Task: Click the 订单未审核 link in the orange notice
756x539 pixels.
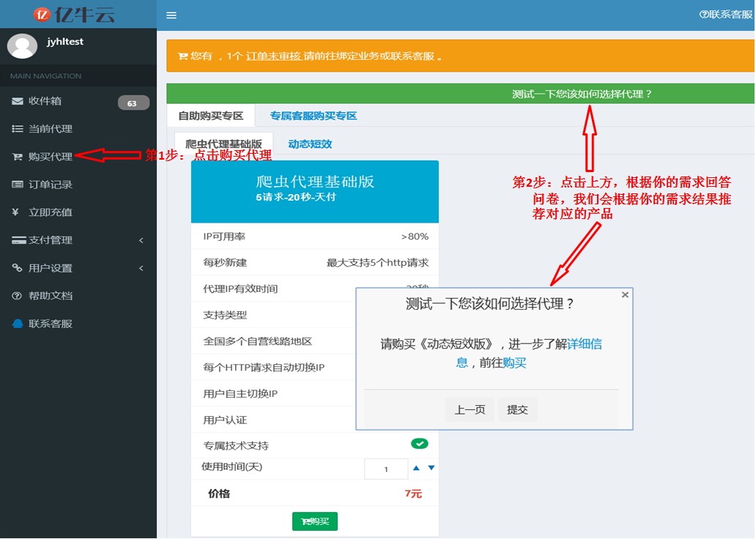Action: pos(273,56)
